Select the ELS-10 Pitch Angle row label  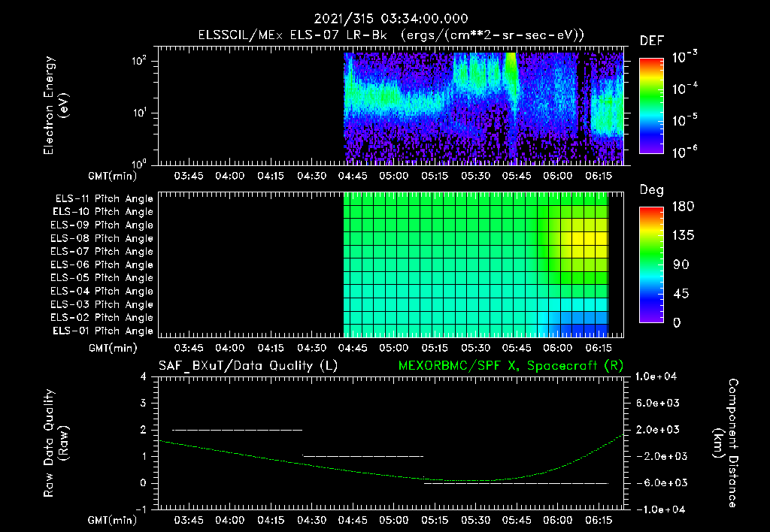[103, 212]
